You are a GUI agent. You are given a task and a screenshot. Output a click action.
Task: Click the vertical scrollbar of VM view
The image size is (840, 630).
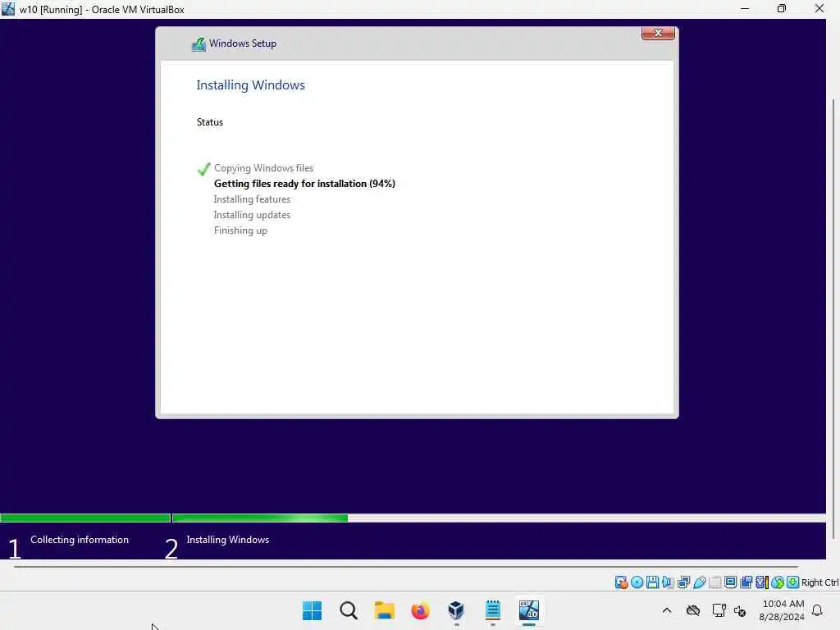[833, 319]
